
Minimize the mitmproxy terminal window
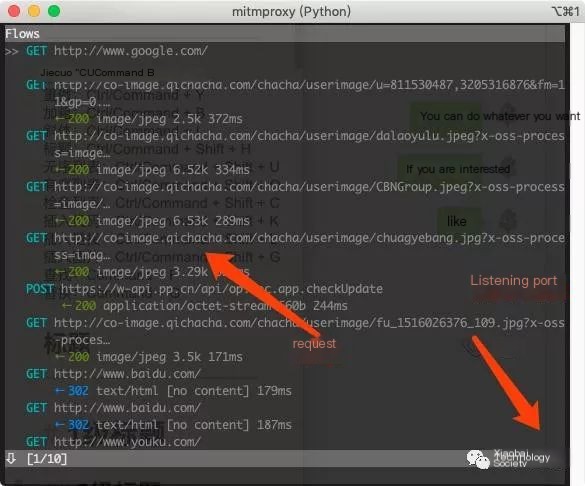pyautogui.click(x=34, y=11)
